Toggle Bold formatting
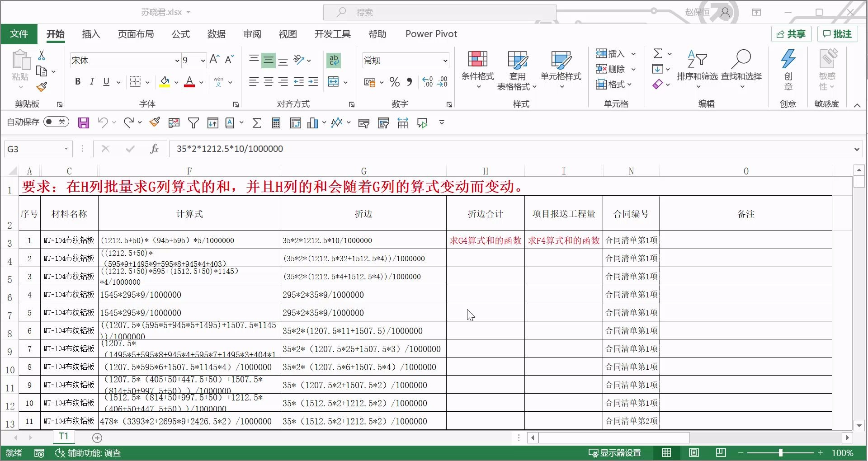Screen dimensions: 868x461 coord(78,81)
